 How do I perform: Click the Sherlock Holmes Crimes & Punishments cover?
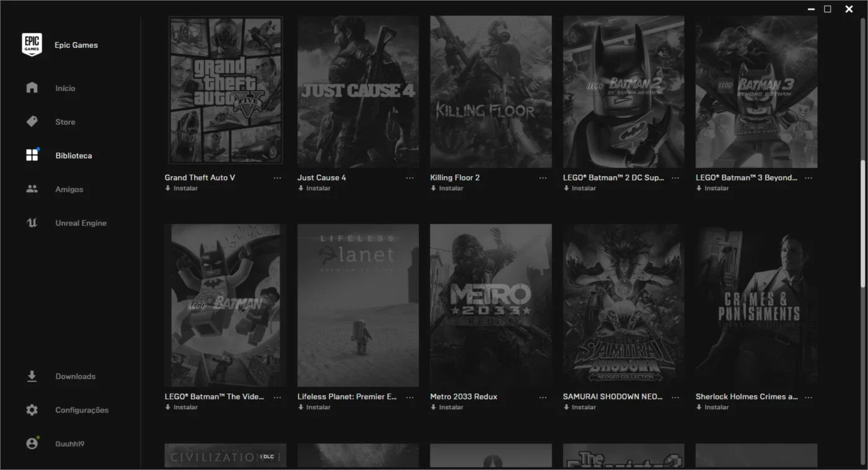[756, 306]
